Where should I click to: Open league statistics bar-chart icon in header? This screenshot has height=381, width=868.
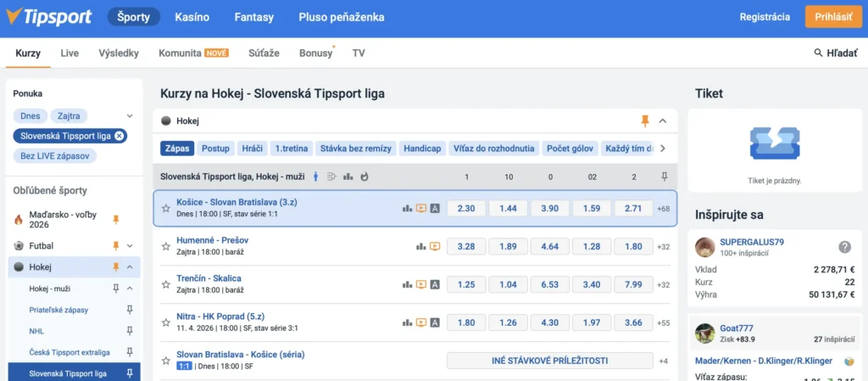point(348,176)
